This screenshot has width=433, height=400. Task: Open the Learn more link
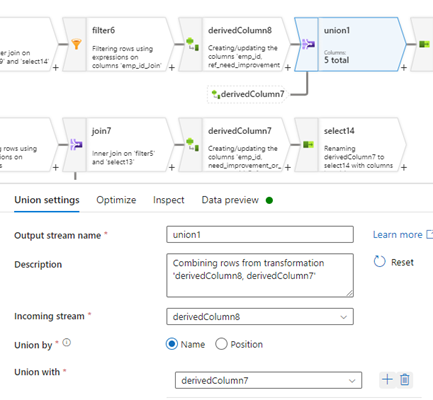pos(397,235)
